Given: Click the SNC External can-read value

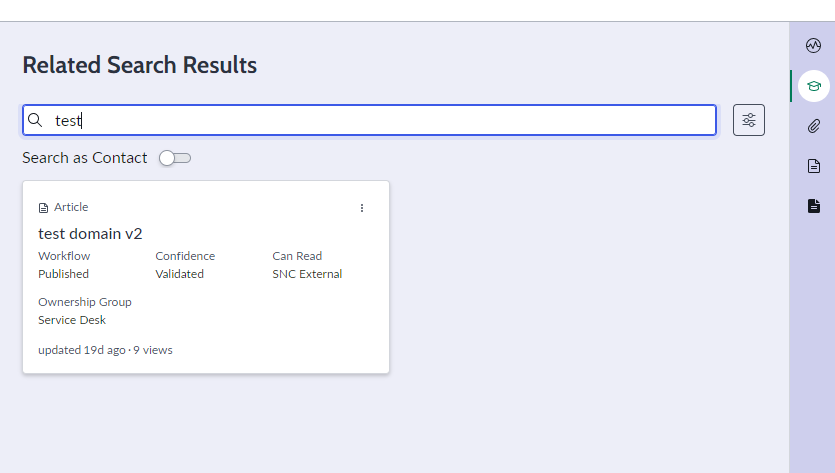Looking at the screenshot, I should tap(307, 274).
